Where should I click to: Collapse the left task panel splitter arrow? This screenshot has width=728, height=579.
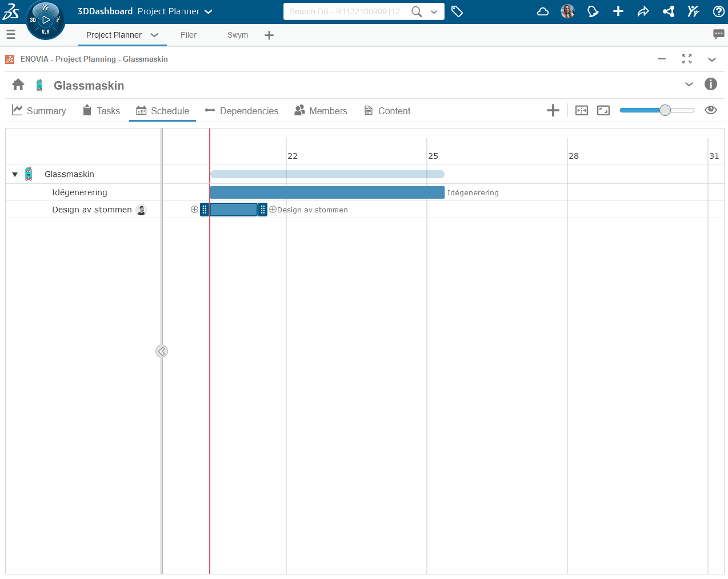[162, 351]
